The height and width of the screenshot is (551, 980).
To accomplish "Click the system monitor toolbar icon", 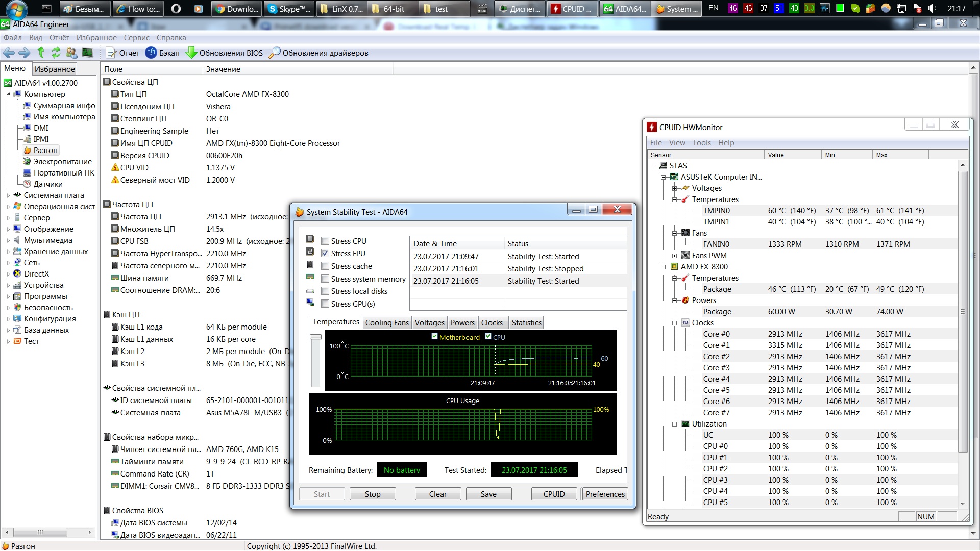I will tap(87, 53).
